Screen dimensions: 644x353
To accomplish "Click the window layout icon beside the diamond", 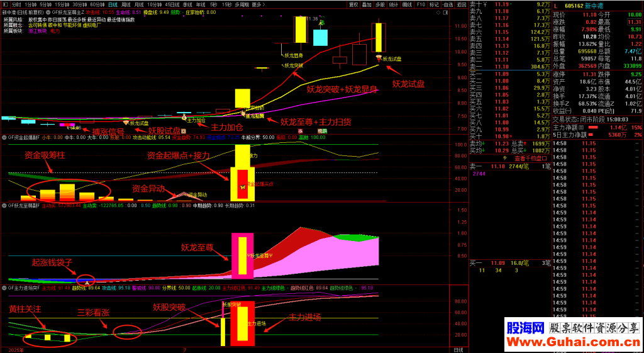I will point(445,13).
